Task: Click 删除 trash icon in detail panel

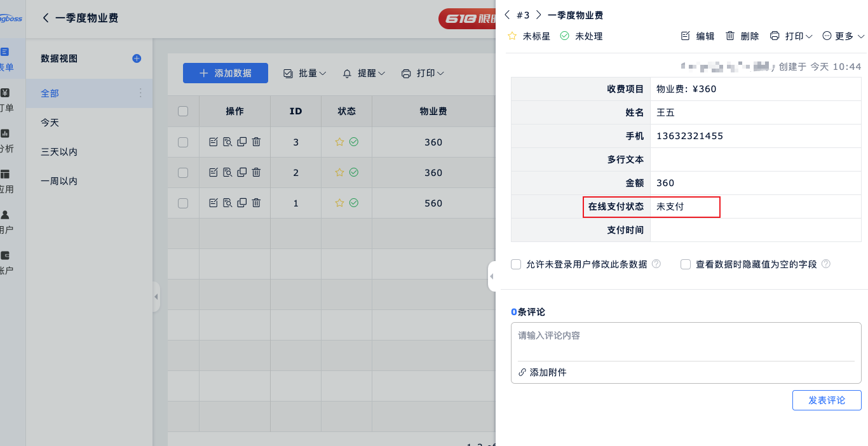Action: point(731,36)
